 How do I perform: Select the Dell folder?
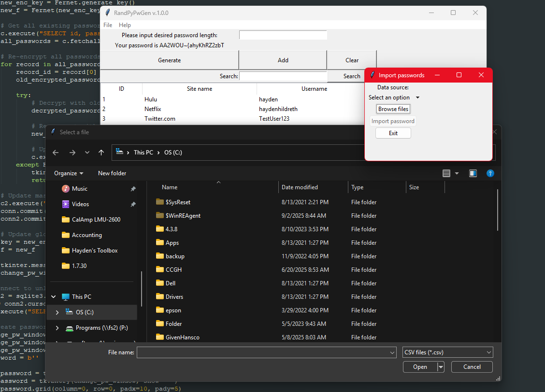click(170, 283)
